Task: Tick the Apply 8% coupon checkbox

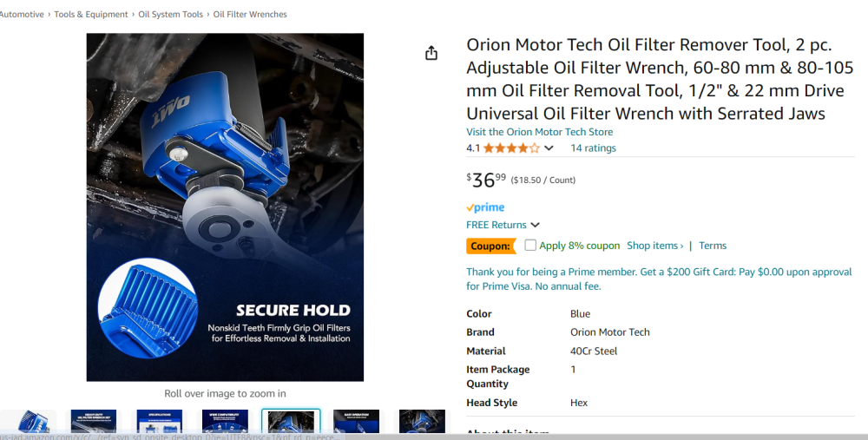Action: 530,246
